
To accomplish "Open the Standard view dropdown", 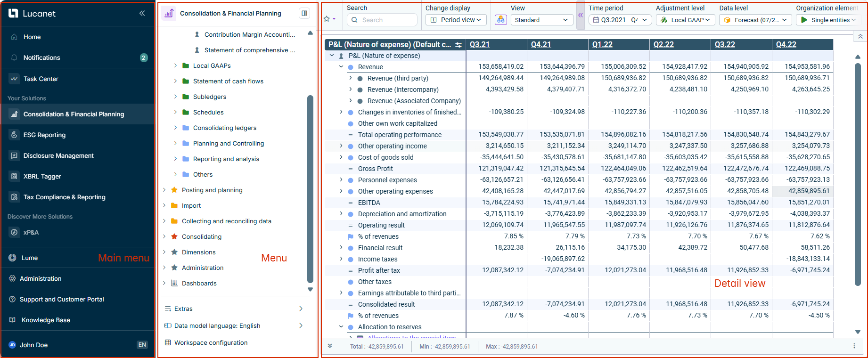I will click(x=542, y=20).
